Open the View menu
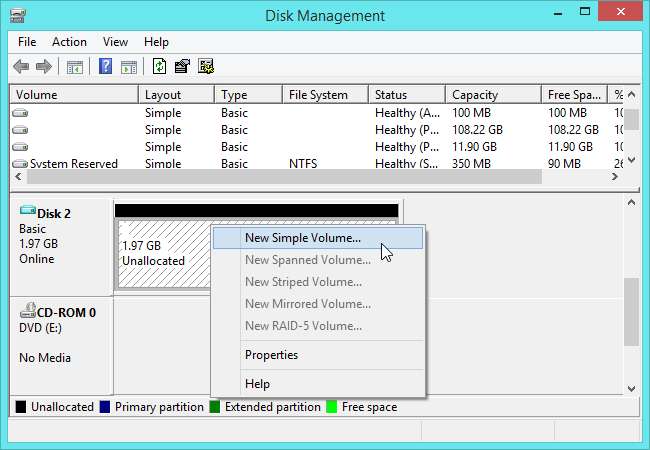 115,42
